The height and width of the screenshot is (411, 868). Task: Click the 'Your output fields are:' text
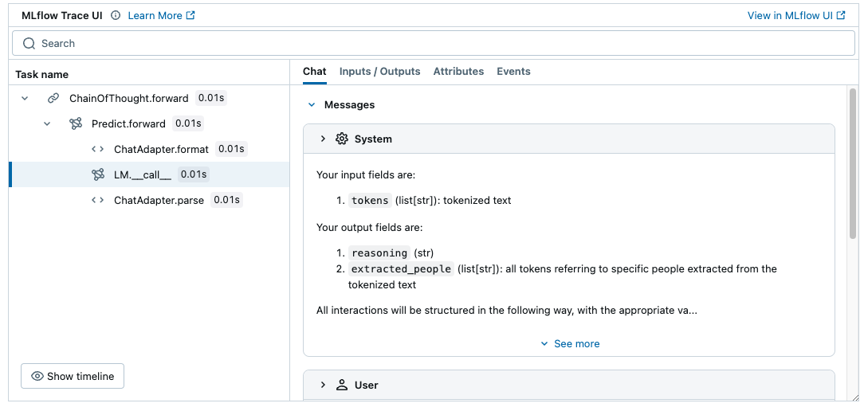pos(369,227)
